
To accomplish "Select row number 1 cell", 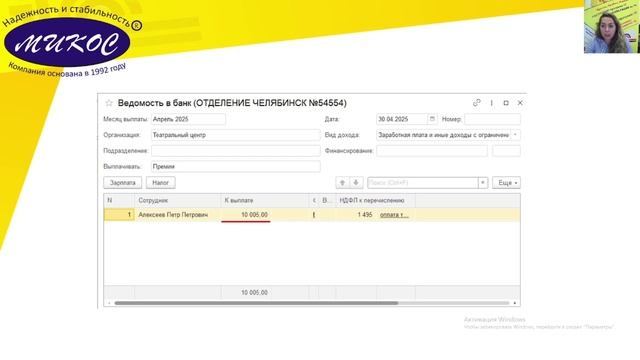I will (x=119, y=215).
